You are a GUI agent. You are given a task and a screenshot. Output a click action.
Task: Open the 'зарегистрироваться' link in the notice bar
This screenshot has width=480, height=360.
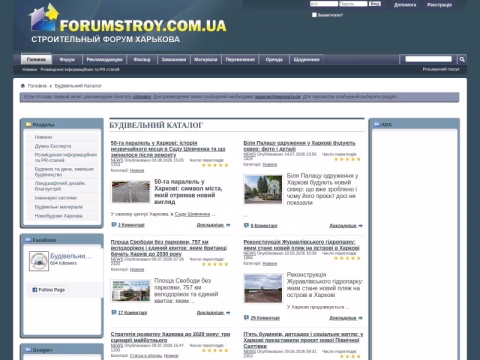click(277, 97)
